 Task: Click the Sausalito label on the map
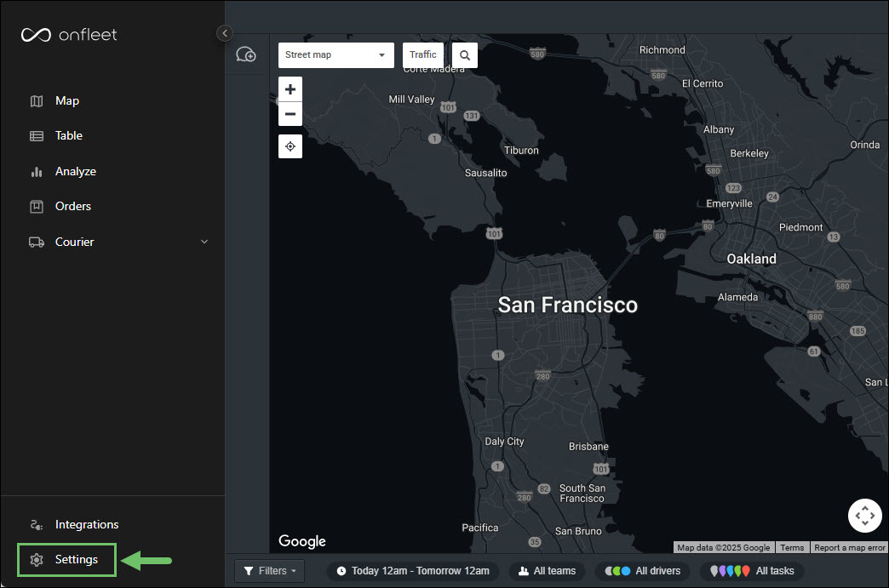point(486,173)
